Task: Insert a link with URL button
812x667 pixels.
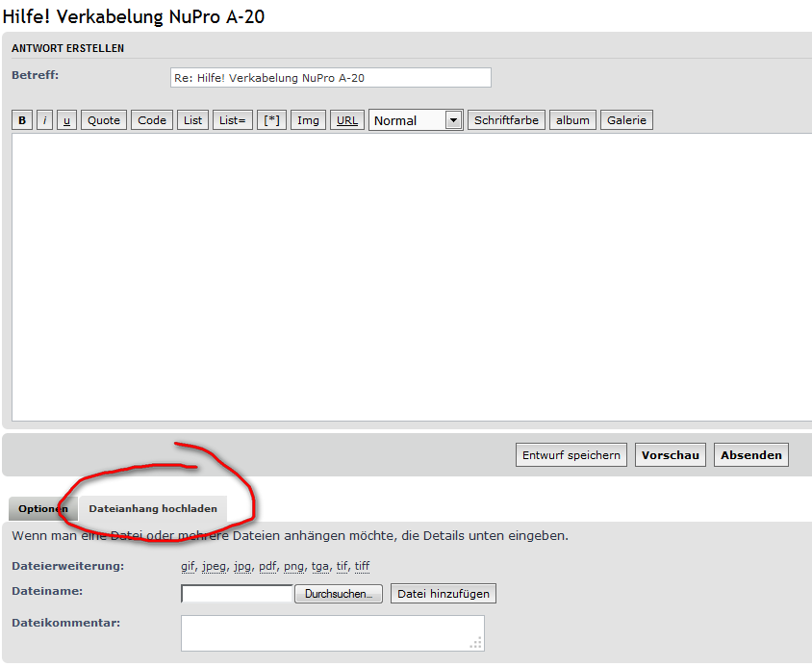Action: pos(347,120)
